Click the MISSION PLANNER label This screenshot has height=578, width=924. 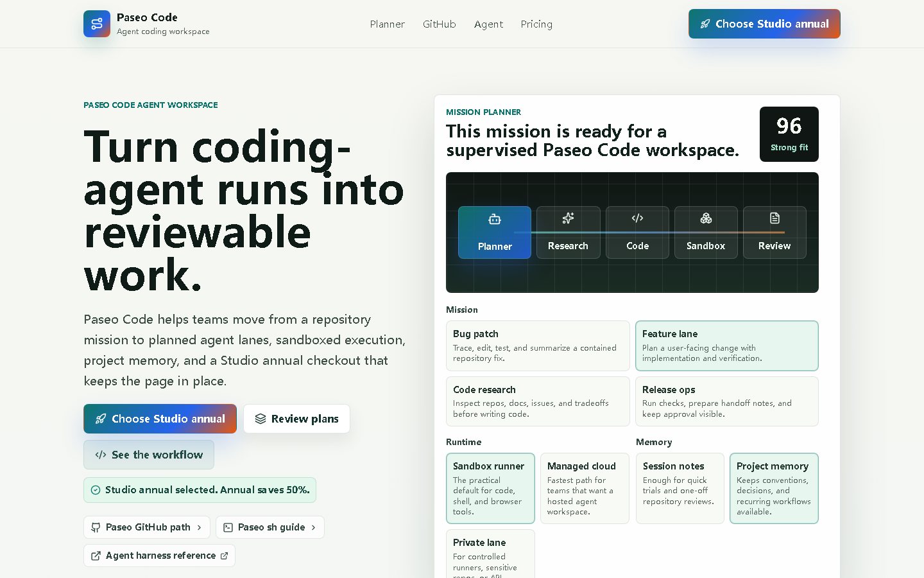484,112
